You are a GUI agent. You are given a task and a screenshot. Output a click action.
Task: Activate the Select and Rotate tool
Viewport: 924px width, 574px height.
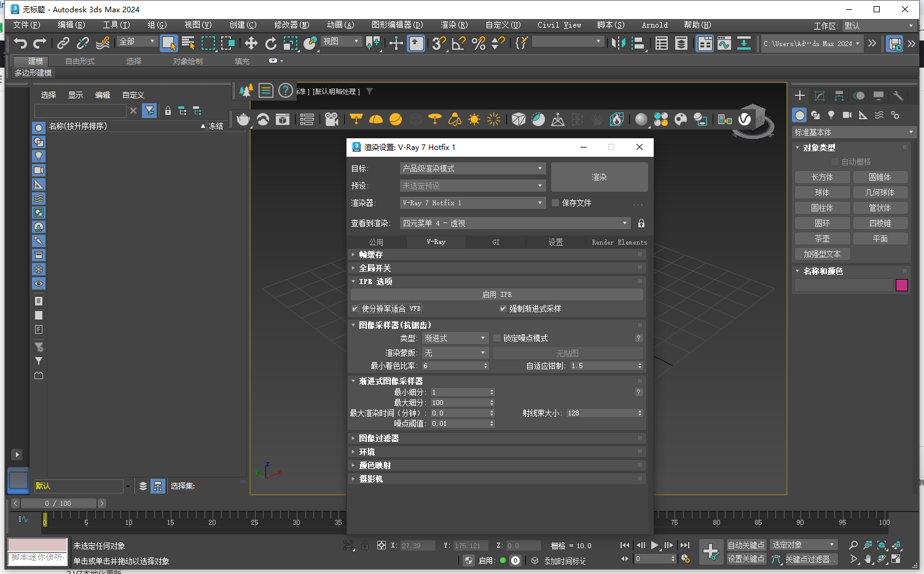tap(270, 43)
